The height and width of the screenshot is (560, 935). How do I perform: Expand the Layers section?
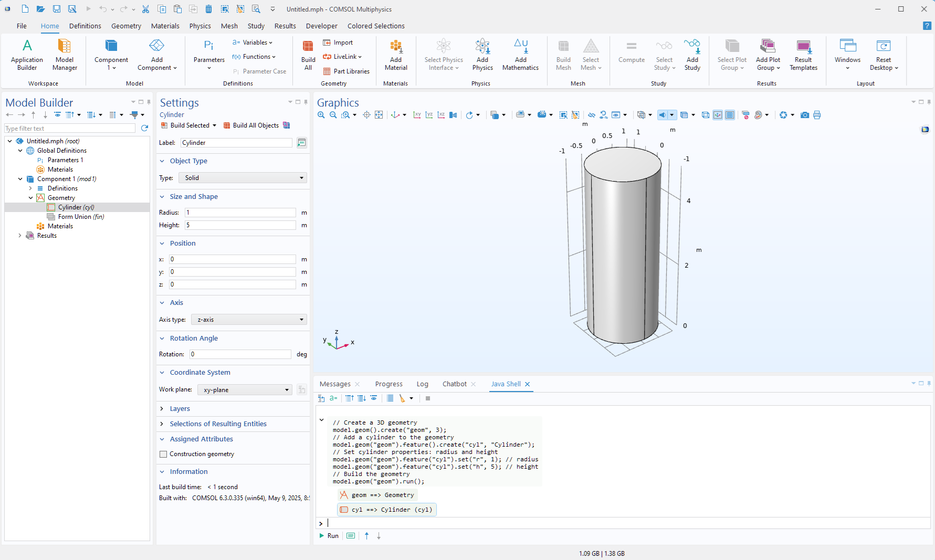[x=180, y=409]
